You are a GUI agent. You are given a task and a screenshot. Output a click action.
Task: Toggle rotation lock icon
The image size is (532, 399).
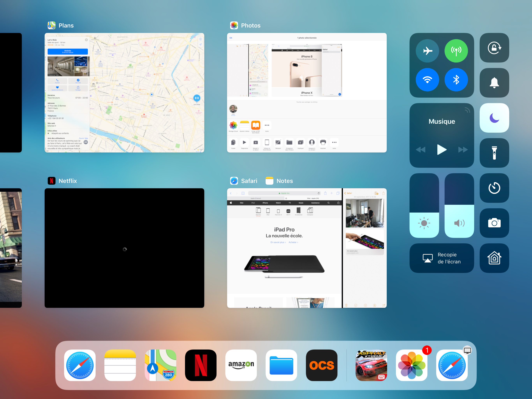point(494,48)
